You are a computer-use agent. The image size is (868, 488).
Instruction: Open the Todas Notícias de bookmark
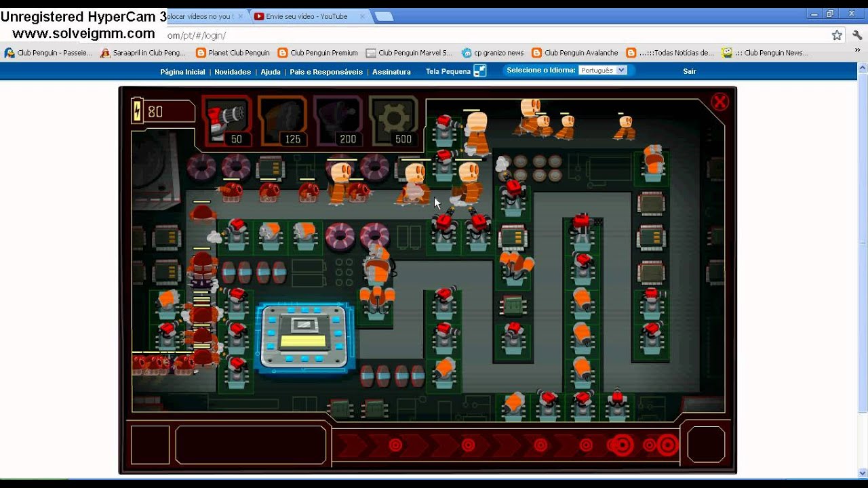coord(670,52)
